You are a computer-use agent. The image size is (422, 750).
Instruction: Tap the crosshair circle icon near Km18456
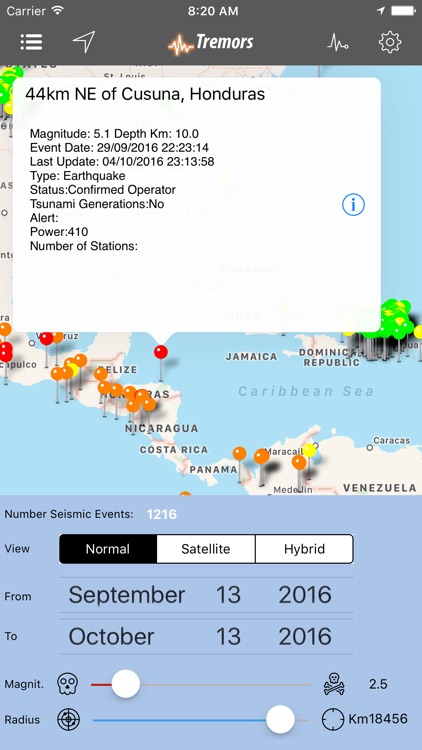pyautogui.click(x=333, y=719)
